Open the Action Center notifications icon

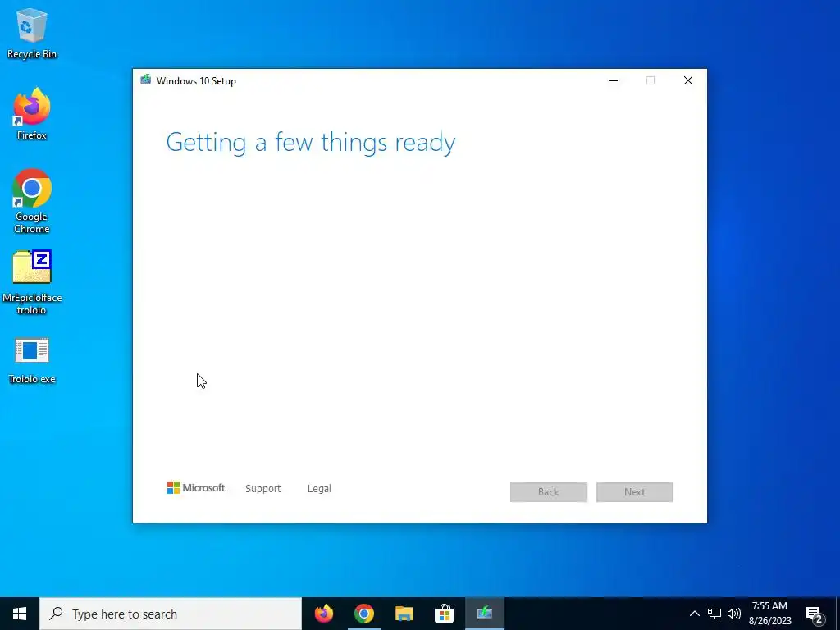pos(815,614)
